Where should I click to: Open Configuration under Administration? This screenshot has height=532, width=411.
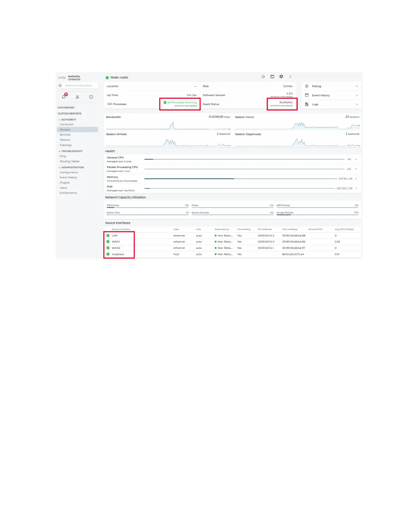pyautogui.click(x=69, y=172)
